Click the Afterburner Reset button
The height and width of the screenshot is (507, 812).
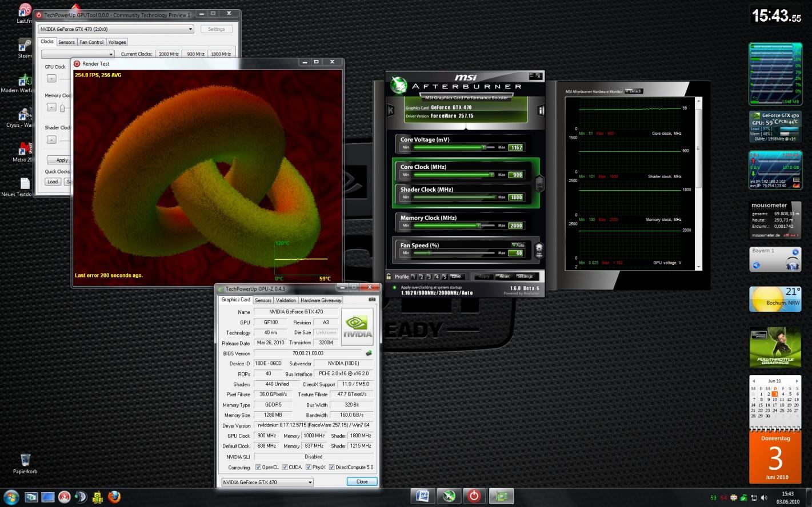503,276
